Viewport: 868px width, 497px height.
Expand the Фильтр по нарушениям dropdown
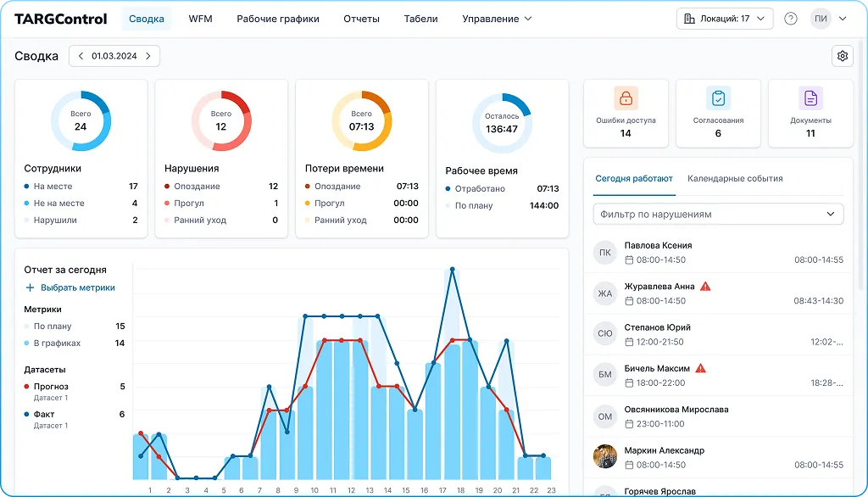click(718, 215)
